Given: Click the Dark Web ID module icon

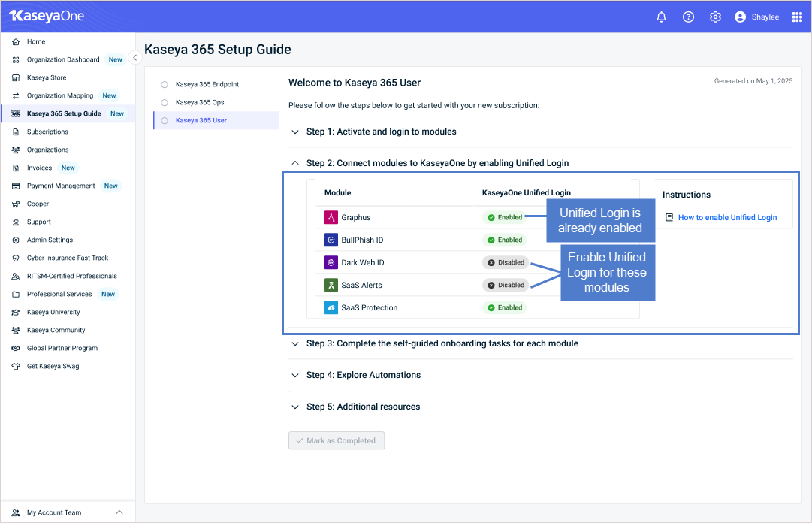Looking at the screenshot, I should [331, 262].
